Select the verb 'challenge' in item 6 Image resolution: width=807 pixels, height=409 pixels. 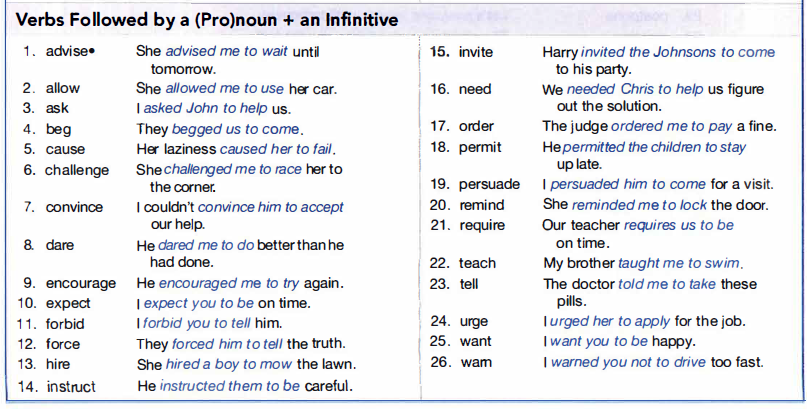tap(77, 170)
